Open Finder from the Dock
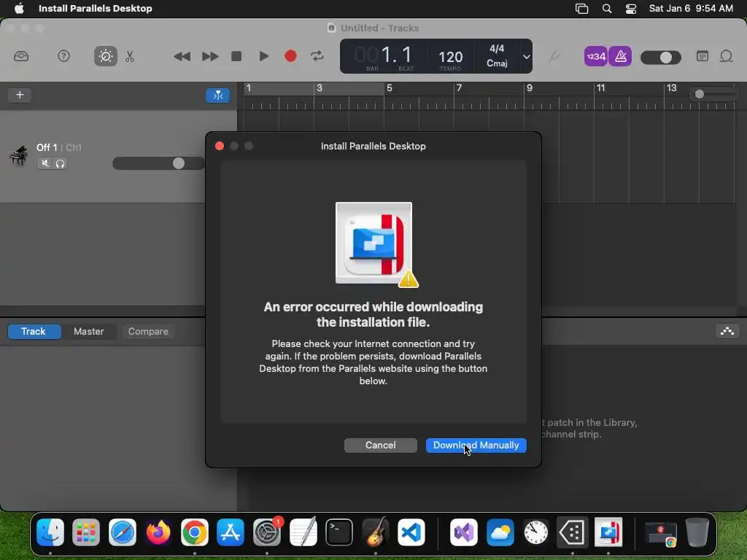The image size is (747, 560). click(50, 532)
